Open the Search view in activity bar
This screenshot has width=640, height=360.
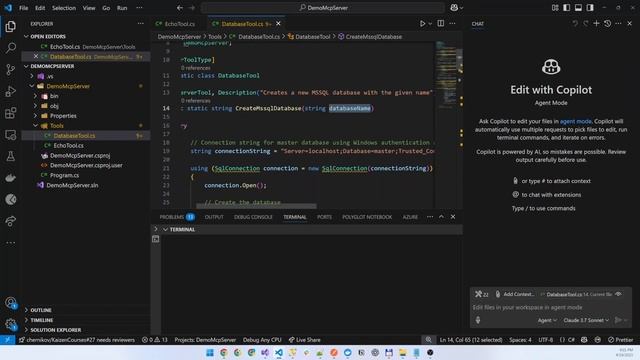11,48
